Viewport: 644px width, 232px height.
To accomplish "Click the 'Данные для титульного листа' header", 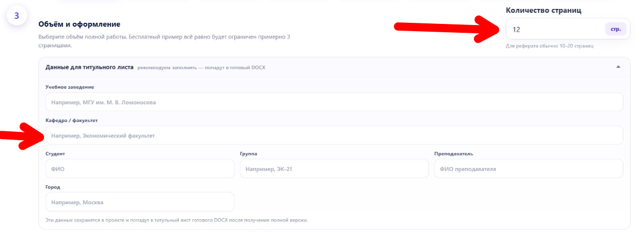I will pyautogui.click(x=90, y=67).
